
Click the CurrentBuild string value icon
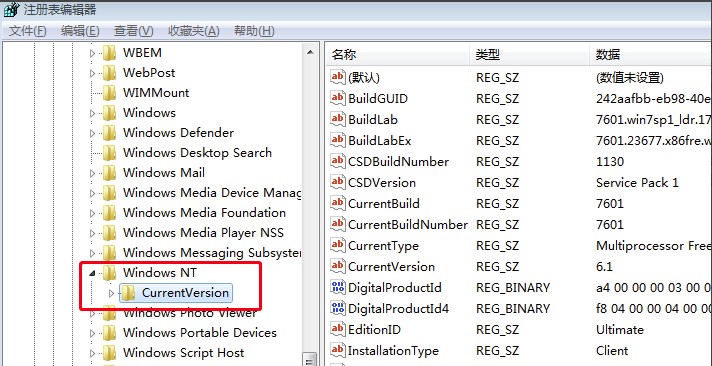pos(338,203)
